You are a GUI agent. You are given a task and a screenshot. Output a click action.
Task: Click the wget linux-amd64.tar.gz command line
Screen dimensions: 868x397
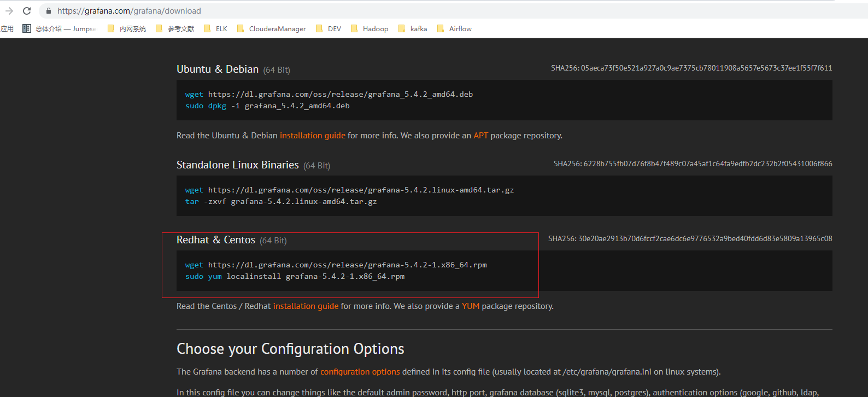pos(349,190)
